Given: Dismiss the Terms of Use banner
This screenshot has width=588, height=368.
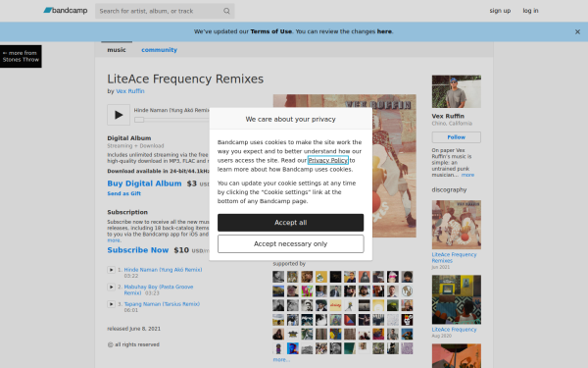Looking at the screenshot, I should point(577,32).
